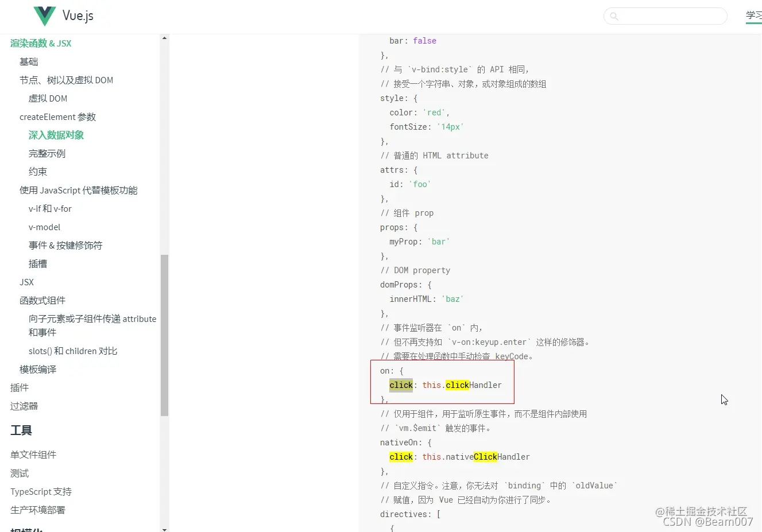
Task: Open createElement 参数 sidebar link
Action: click(57, 117)
